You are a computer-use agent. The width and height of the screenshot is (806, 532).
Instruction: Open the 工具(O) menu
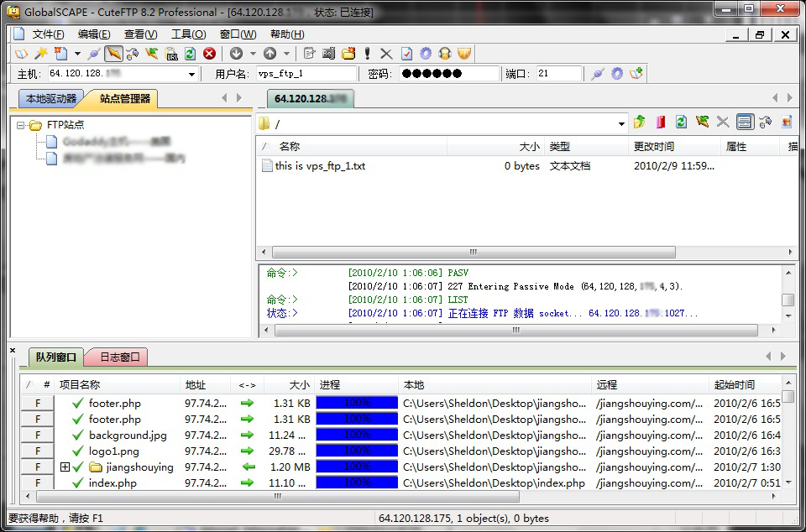coord(188,34)
